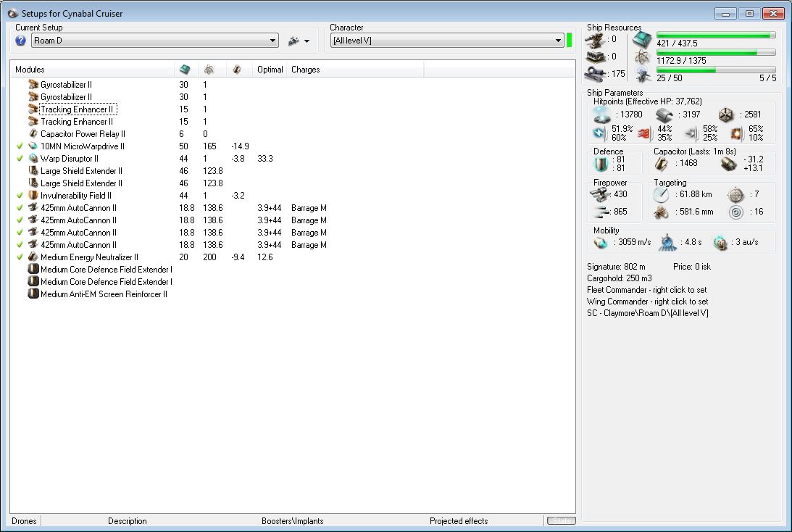Image resolution: width=792 pixels, height=532 pixels.
Task: Toggle the Invulnerability Field II active checkmark
Action: pos(20,195)
